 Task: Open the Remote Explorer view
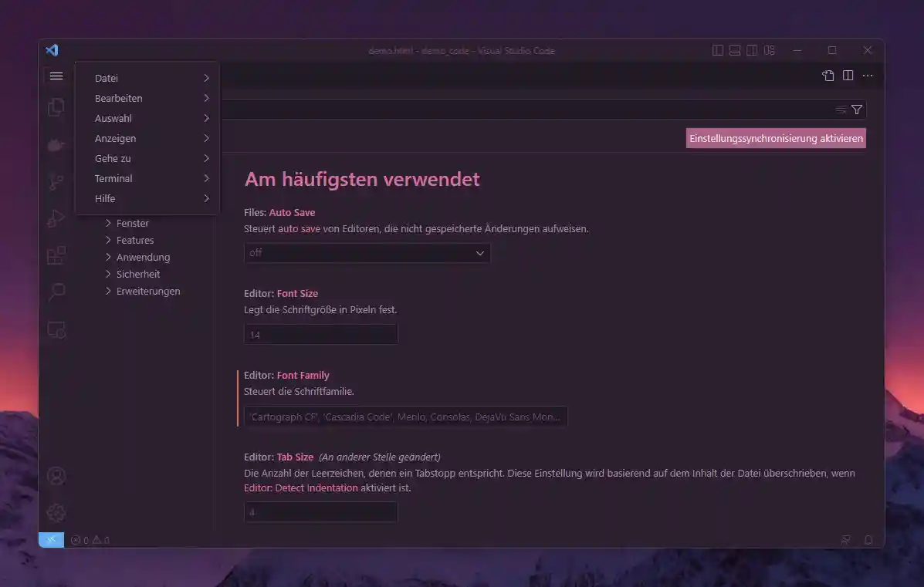click(x=56, y=329)
